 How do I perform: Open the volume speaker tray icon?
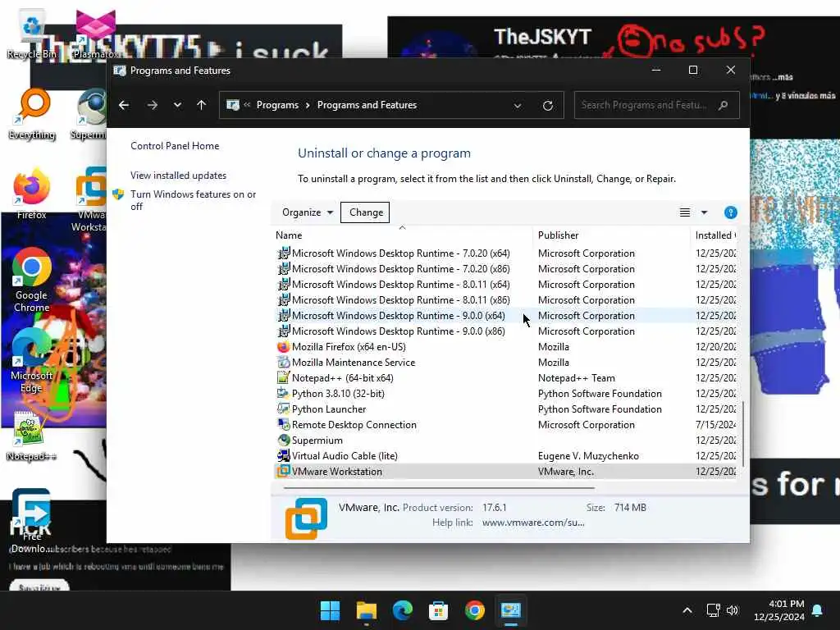(x=733, y=610)
